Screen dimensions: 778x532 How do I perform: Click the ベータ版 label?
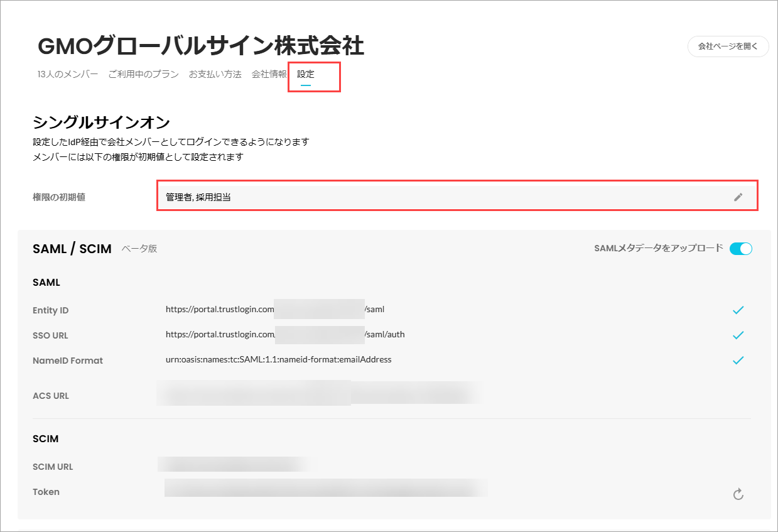[x=139, y=249]
